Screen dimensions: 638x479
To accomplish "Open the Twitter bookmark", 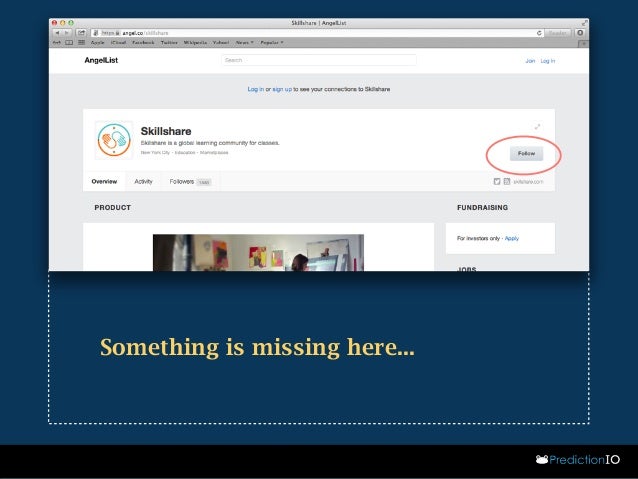I will tap(169, 42).
